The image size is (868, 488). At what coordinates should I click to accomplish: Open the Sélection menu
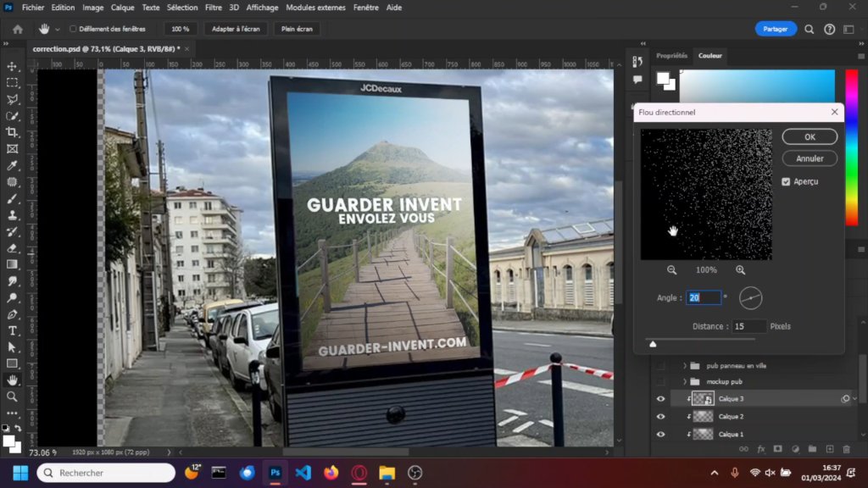(182, 8)
